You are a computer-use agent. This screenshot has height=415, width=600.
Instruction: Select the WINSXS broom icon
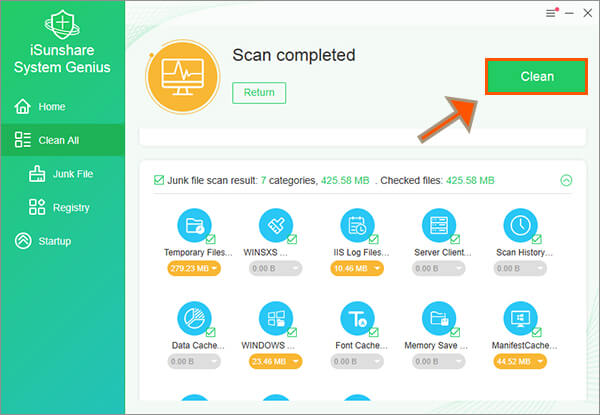276,226
